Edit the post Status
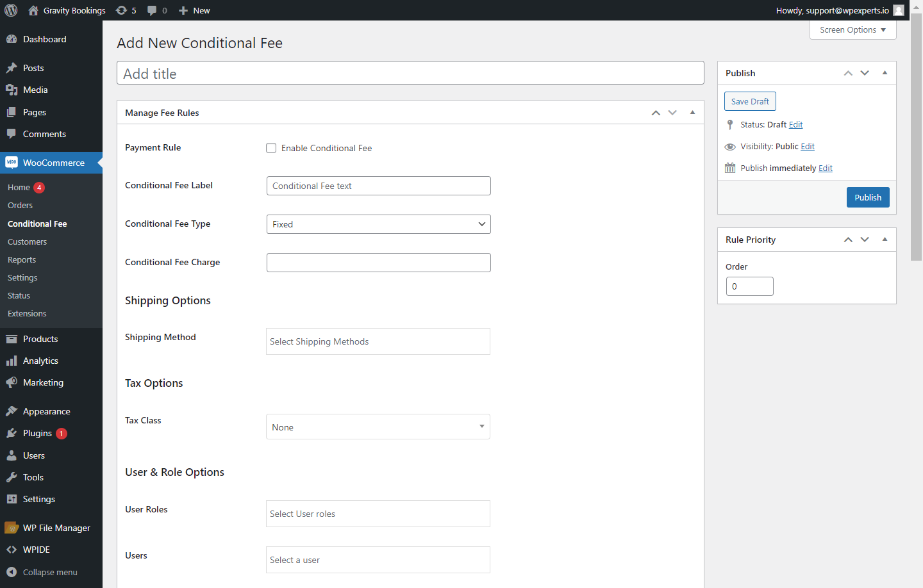 tap(795, 124)
